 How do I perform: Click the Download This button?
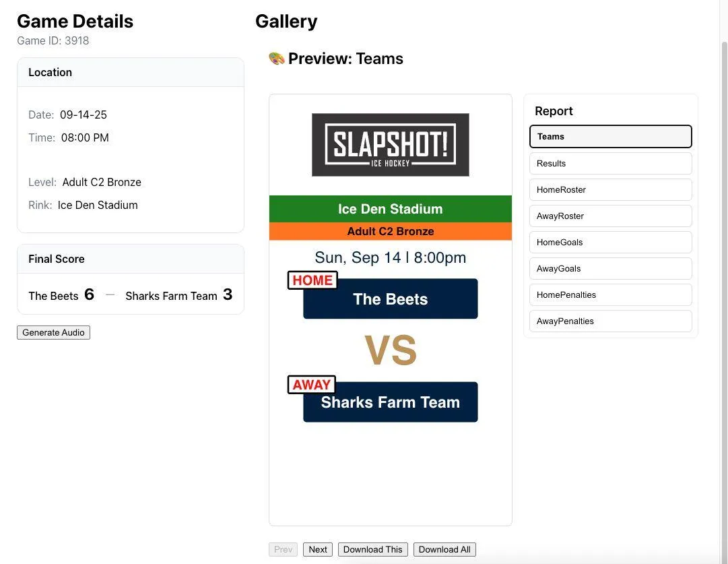372,549
